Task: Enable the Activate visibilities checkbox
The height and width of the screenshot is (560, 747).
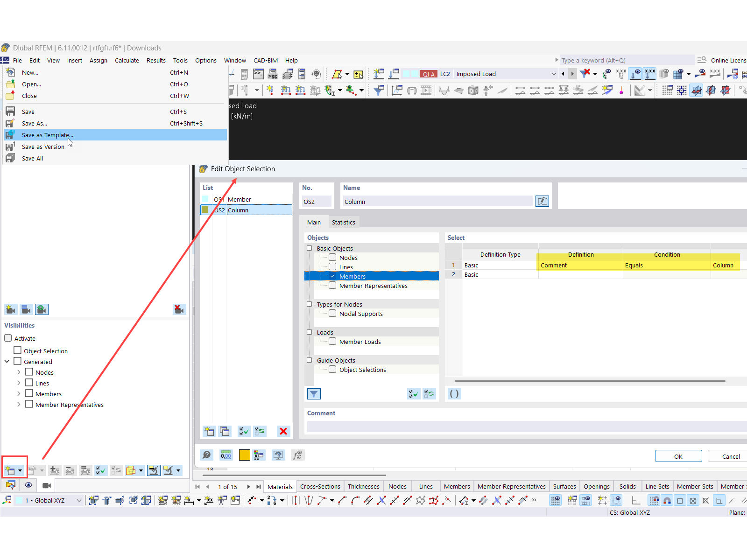Action: point(8,338)
